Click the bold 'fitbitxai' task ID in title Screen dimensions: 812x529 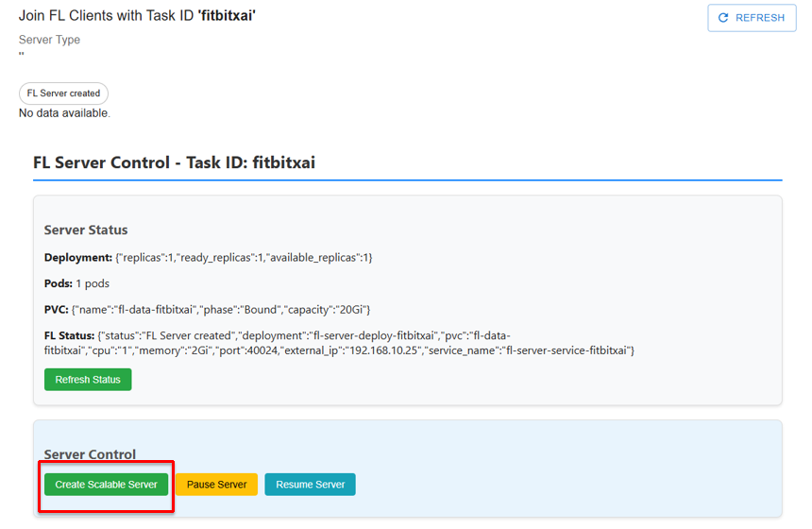click(x=227, y=16)
